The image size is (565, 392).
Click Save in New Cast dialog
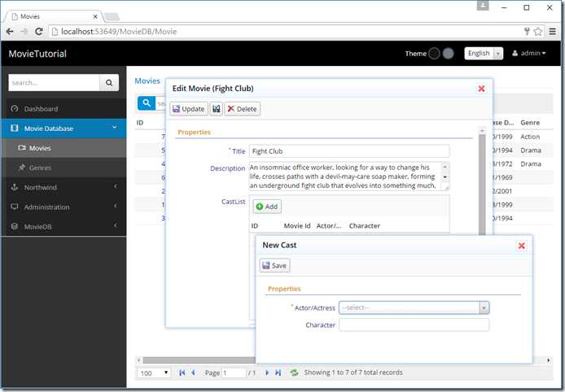click(274, 266)
